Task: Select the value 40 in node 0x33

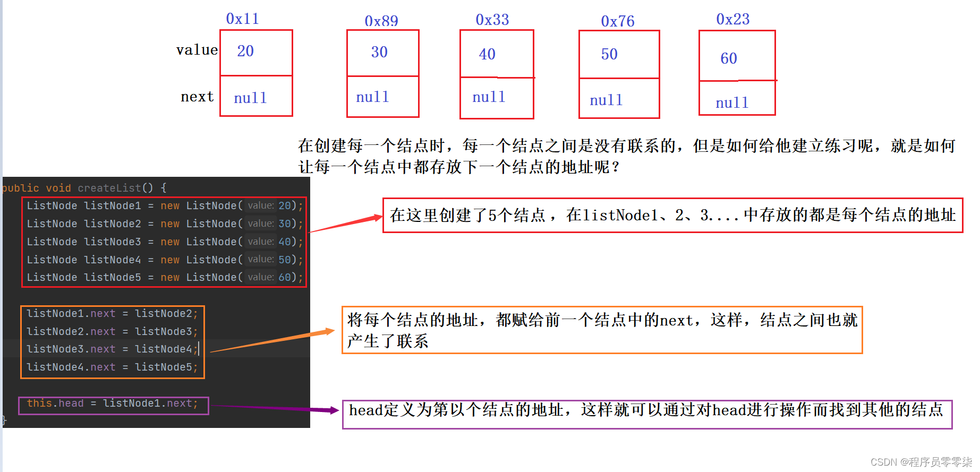Action: point(487,54)
